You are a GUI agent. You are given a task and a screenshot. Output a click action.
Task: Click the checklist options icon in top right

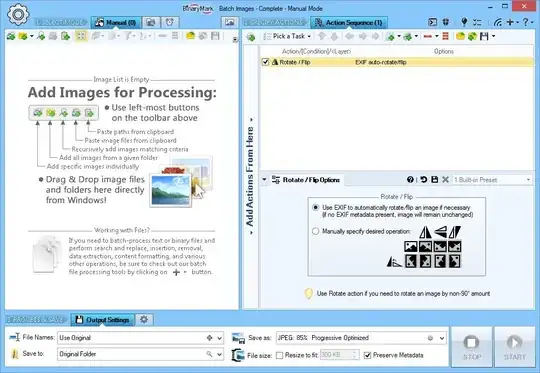[x=477, y=22]
